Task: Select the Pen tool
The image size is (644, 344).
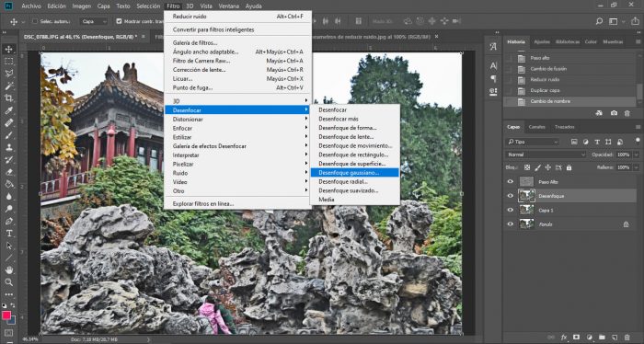Action: click(x=8, y=221)
